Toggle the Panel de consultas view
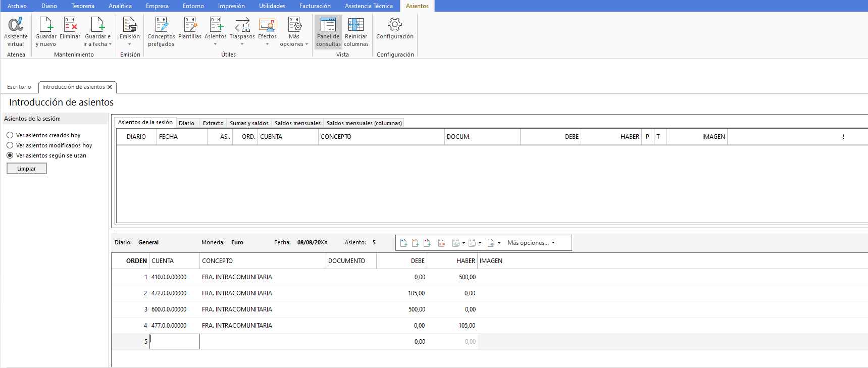868x368 pixels. click(328, 32)
